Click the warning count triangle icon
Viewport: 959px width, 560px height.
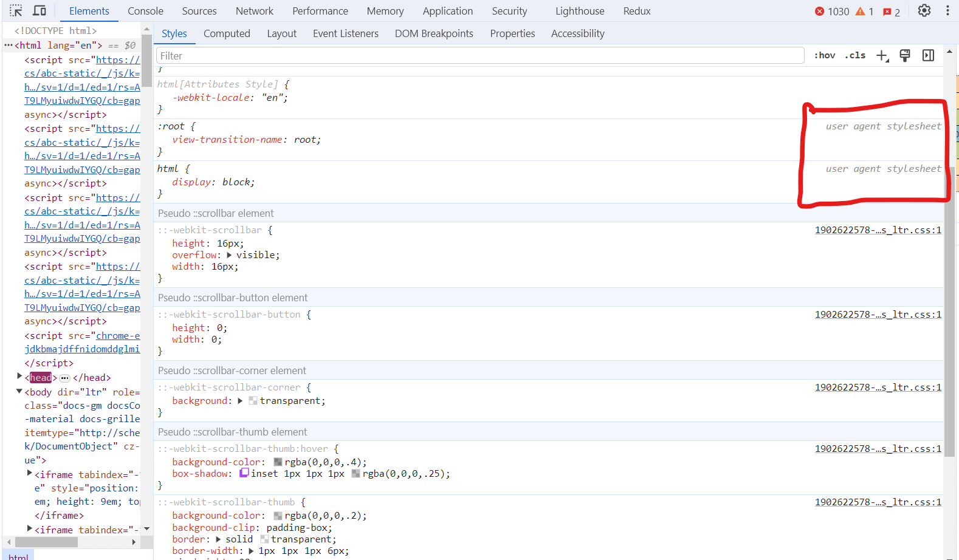(860, 12)
